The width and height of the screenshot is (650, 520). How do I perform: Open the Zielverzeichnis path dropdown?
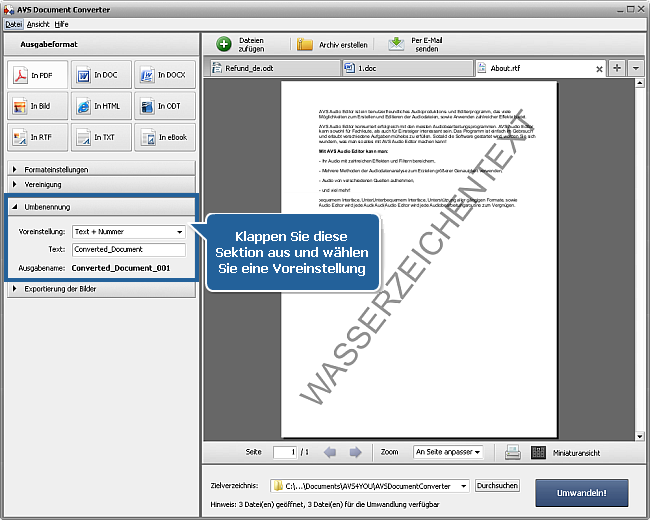click(x=463, y=486)
